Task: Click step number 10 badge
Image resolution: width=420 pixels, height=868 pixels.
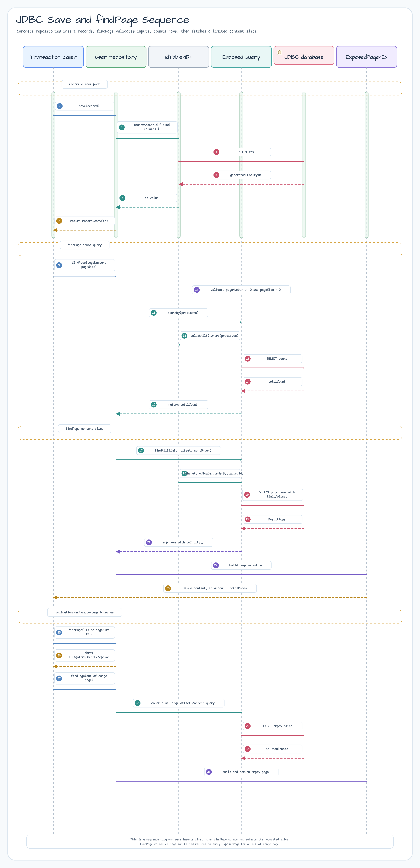Action: [197, 290]
